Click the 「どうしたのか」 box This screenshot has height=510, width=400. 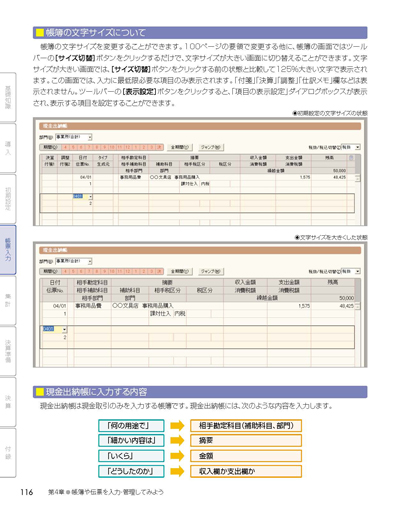131,471
